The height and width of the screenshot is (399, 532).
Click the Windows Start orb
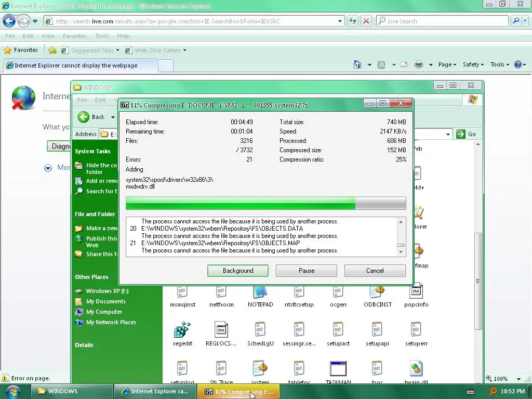[x=13, y=392]
